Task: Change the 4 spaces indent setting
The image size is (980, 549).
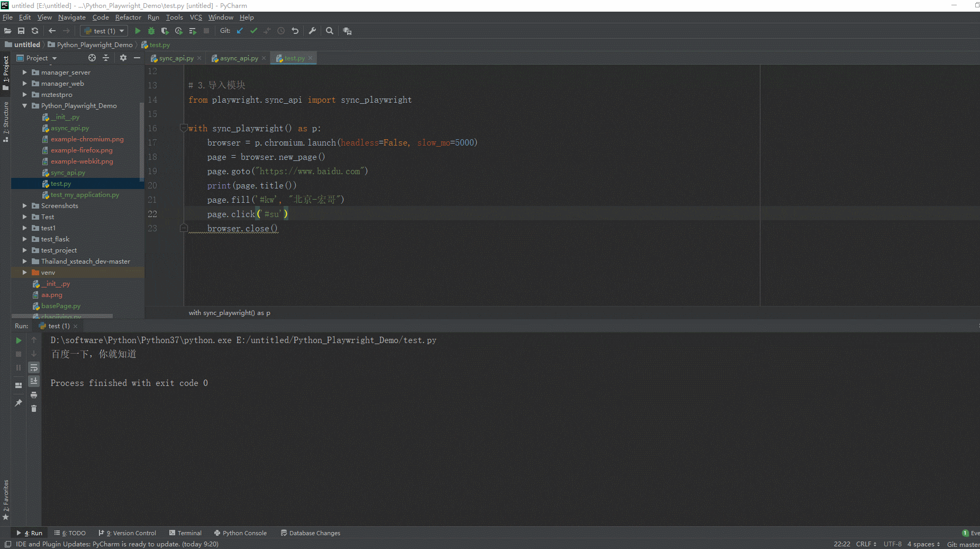Action: (923, 544)
